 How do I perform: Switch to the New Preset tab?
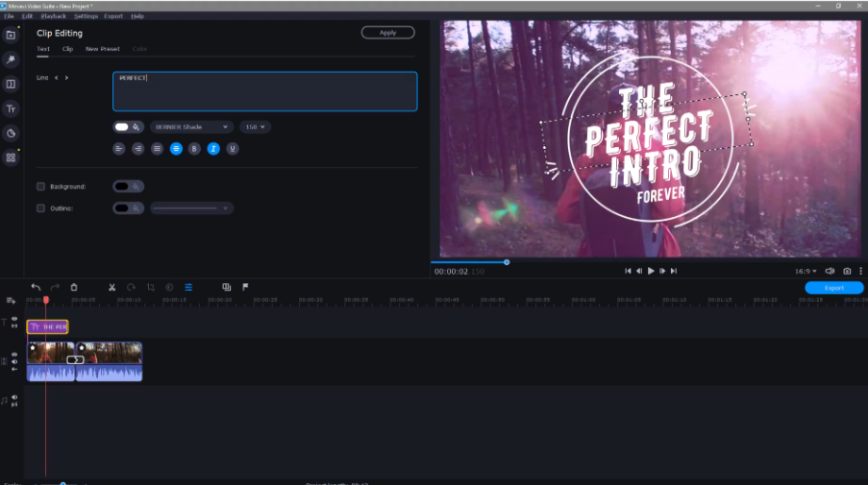103,49
